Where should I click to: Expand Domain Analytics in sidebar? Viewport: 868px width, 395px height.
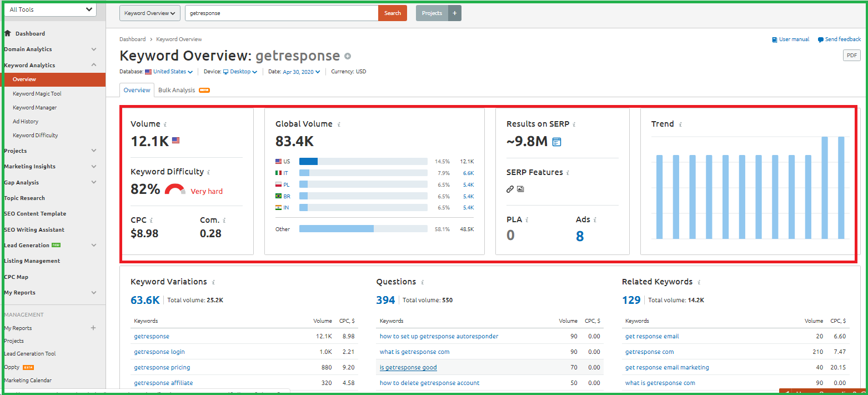[94, 49]
